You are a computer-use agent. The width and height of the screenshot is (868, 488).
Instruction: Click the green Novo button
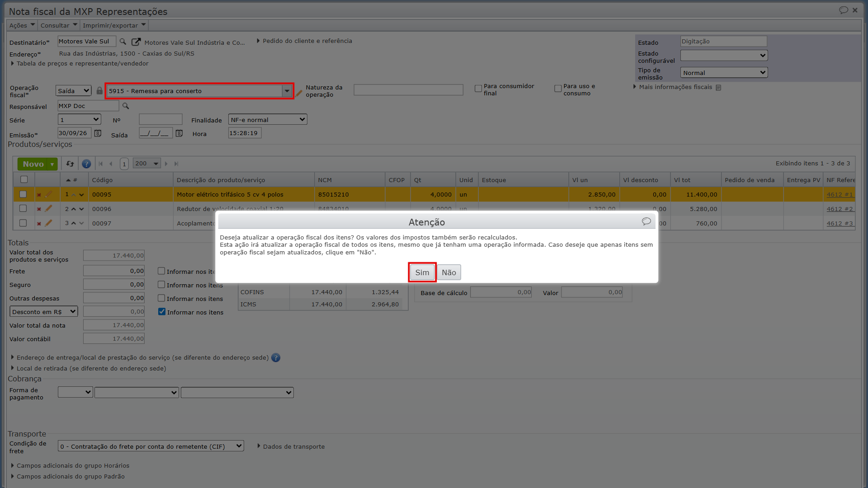point(33,164)
